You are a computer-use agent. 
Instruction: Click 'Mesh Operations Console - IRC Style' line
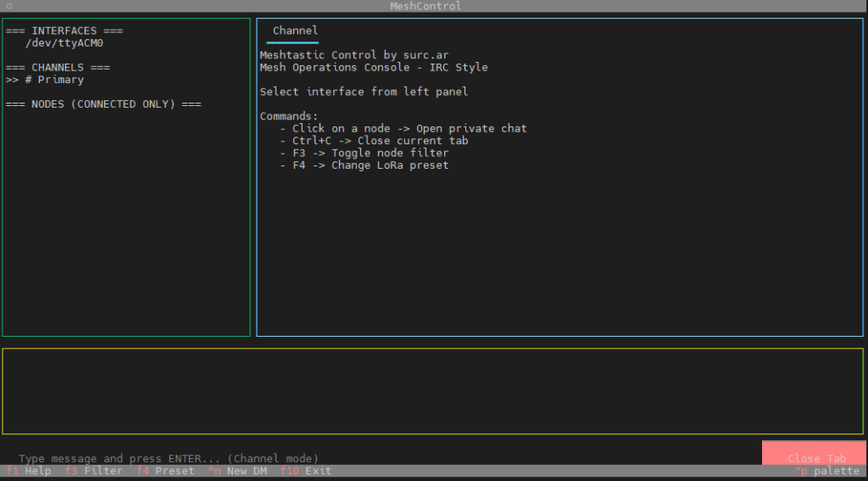coord(374,68)
